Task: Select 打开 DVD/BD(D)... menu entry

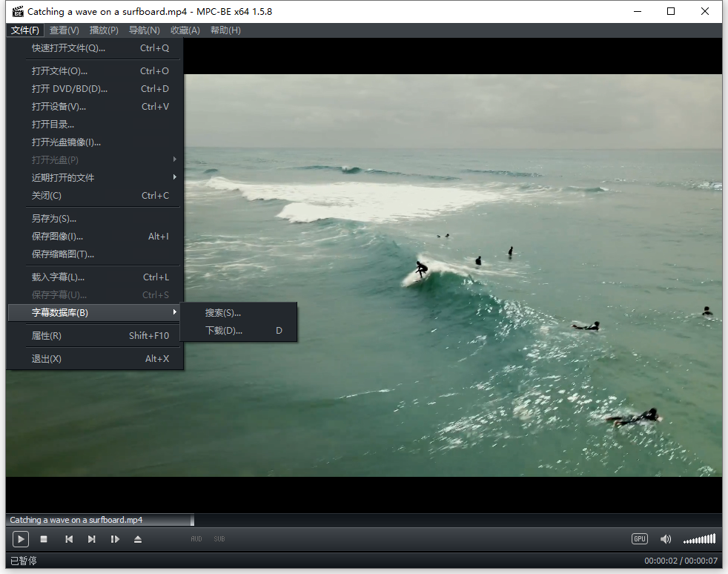Action: [95, 89]
